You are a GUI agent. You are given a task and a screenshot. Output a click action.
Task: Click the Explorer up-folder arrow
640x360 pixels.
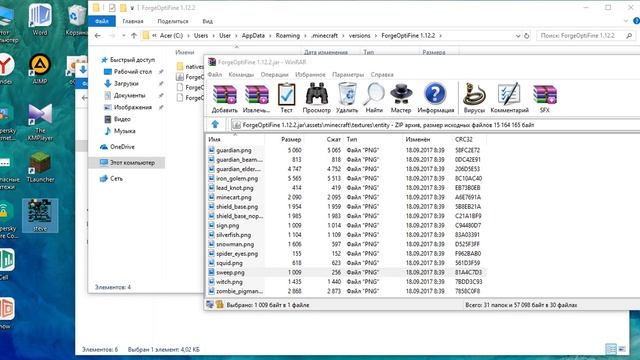pyautogui.click(x=134, y=36)
